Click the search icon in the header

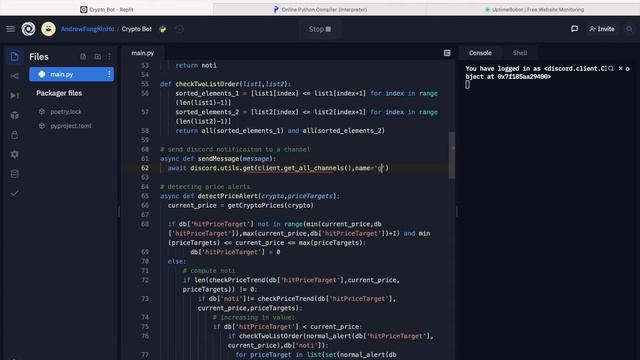click(629, 29)
